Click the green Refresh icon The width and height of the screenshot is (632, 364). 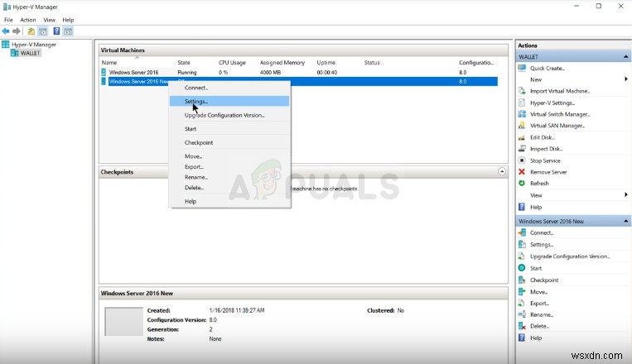(x=522, y=183)
